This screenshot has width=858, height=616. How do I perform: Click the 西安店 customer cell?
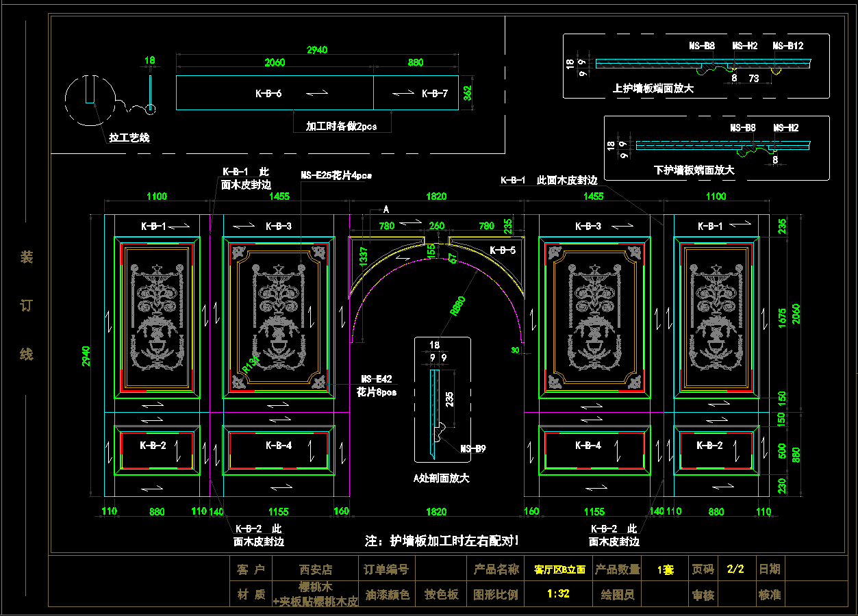(316, 569)
